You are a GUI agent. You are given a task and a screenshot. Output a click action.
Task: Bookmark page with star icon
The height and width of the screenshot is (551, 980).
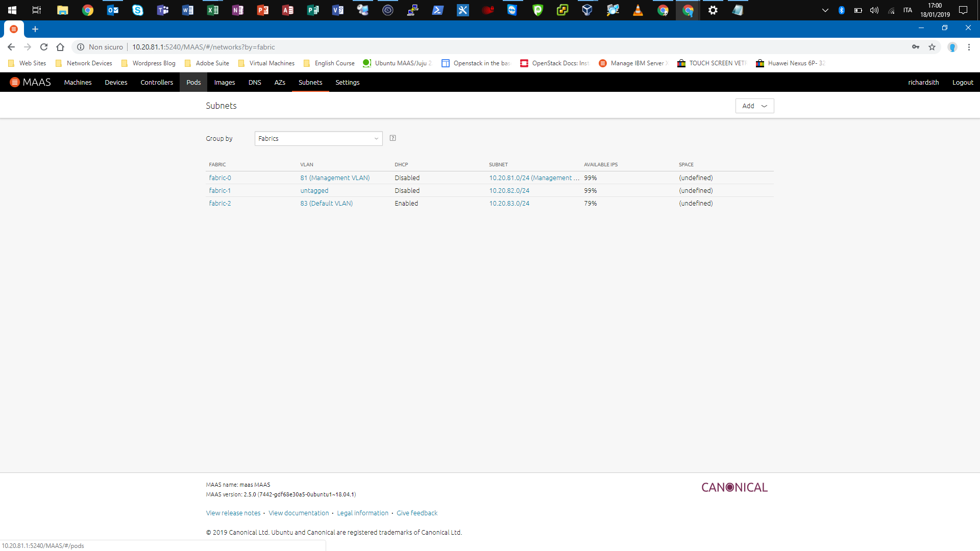[x=932, y=47]
